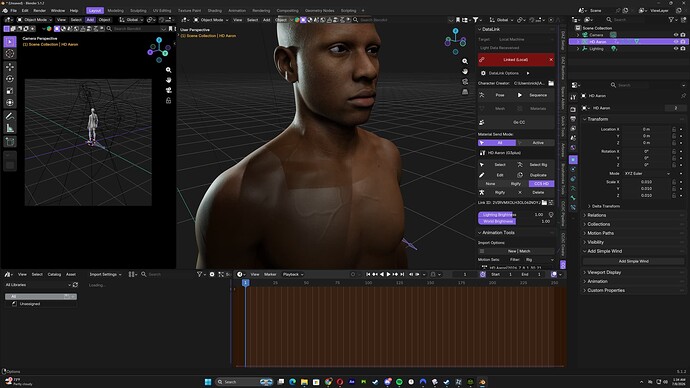Click the Add Simple Wind button
Viewport: 690px width, 388px height.
coord(633,261)
